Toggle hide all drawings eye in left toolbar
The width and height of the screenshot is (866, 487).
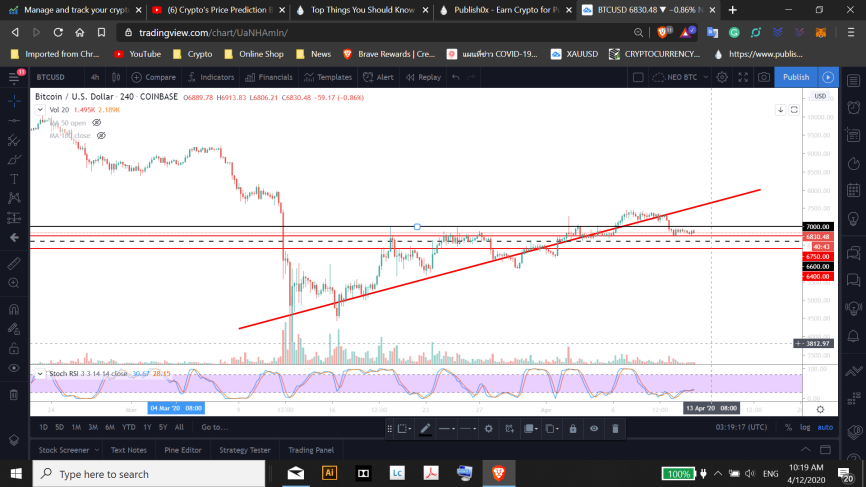(14, 368)
